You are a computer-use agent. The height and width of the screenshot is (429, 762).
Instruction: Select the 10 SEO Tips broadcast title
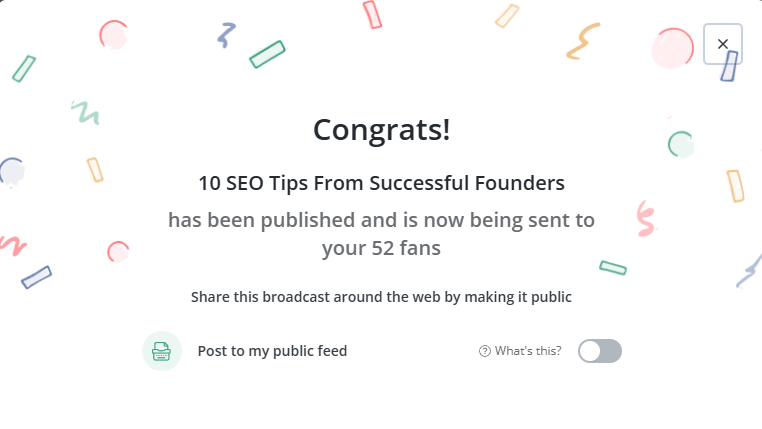pyautogui.click(x=381, y=184)
